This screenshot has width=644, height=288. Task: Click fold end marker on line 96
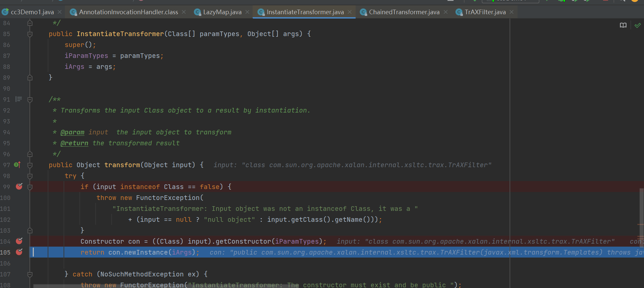(x=30, y=154)
